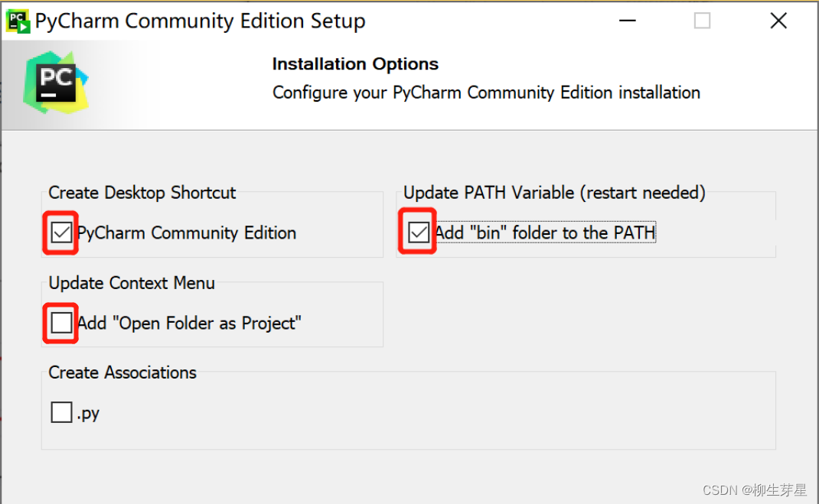Image resolution: width=819 pixels, height=504 pixels.
Task: Click the "Configure your PyCharm Community Edition installation" subtitle
Action: [486, 93]
